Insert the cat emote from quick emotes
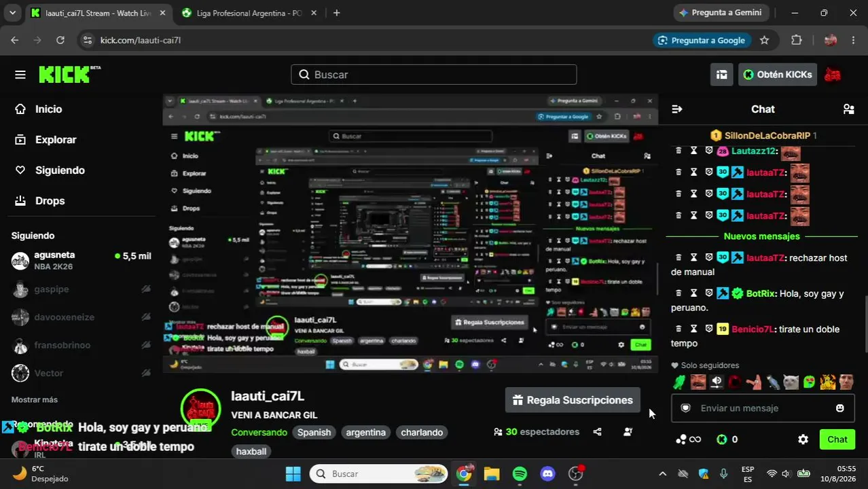 tap(791, 382)
